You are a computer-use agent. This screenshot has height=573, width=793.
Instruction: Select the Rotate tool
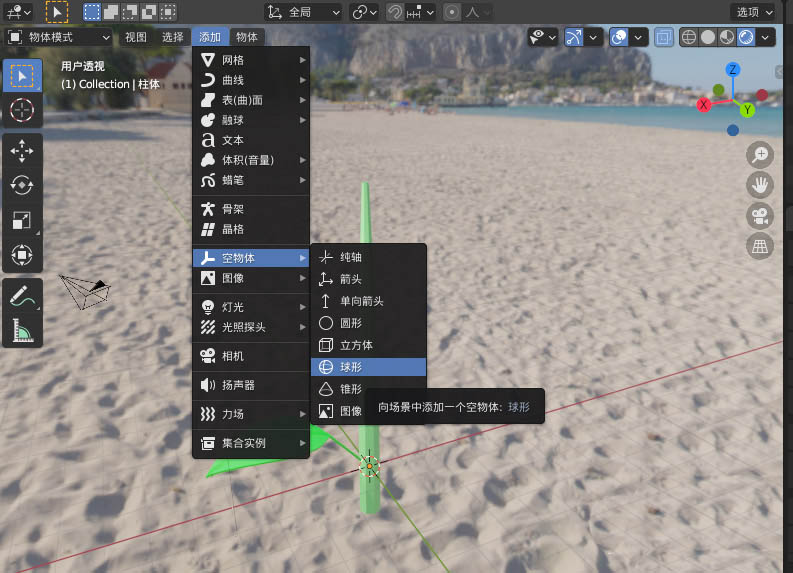[22, 186]
